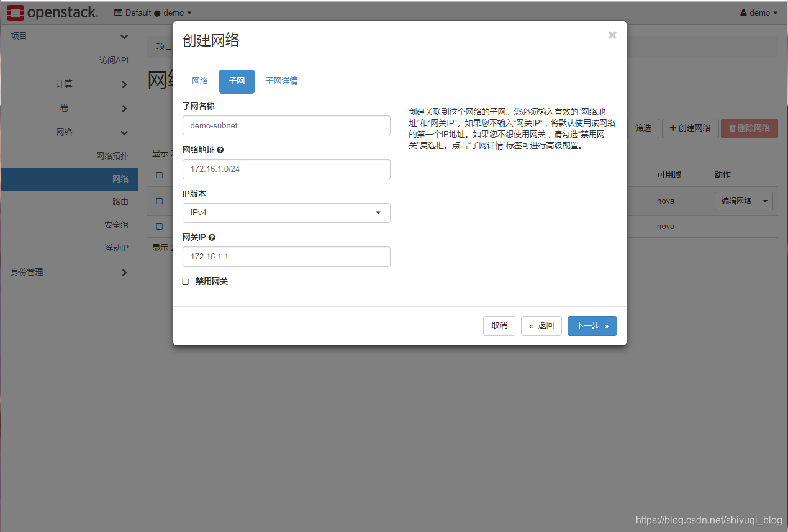Viewport: 788px width, 532px height.
Task: Open dropdown arrow next to 编辑网络
Action: [765, 201]
